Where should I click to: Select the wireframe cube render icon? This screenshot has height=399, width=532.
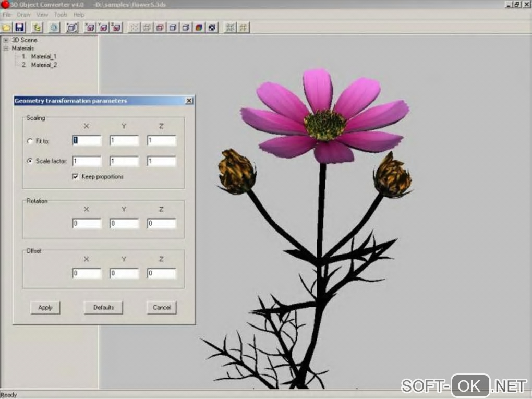click(x=147, y=28)
